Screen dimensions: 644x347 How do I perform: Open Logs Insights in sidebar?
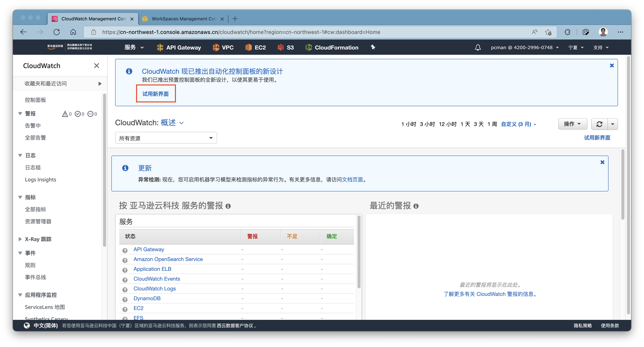tap(41, 180)
